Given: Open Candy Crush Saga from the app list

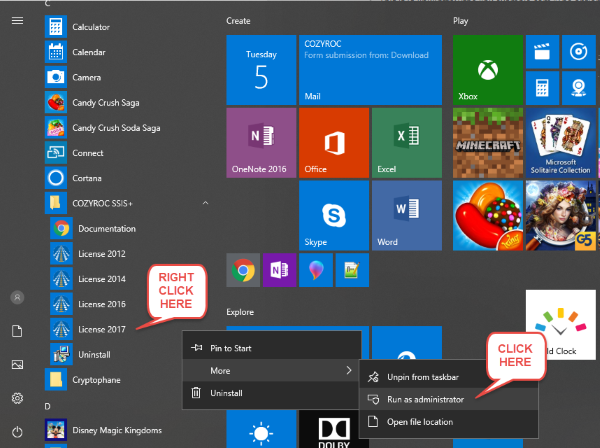Looking at the screenshot, I should tap(126, 103).
